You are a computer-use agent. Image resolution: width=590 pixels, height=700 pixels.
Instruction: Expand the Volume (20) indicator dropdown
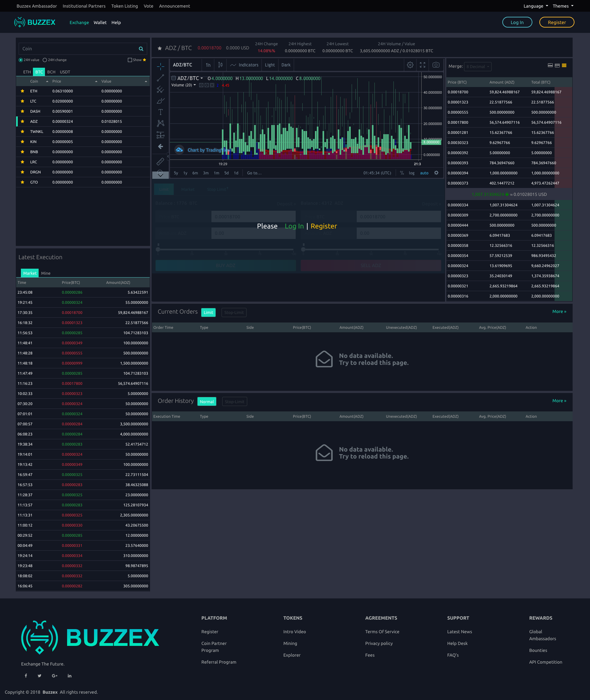(x=195, y=85)
